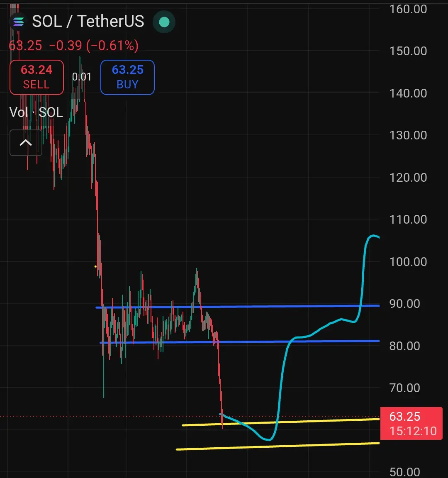Click the 100.00 price axis label

click(x=408, y=261)
